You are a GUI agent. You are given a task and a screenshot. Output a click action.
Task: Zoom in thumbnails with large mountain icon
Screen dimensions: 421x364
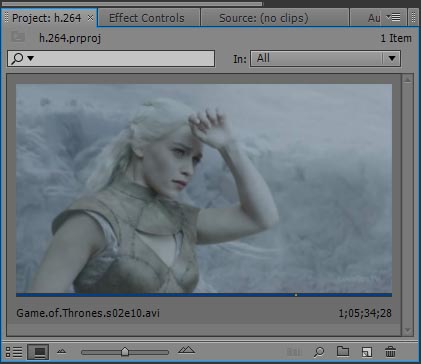pyautogui.click(x=186, y=350)
